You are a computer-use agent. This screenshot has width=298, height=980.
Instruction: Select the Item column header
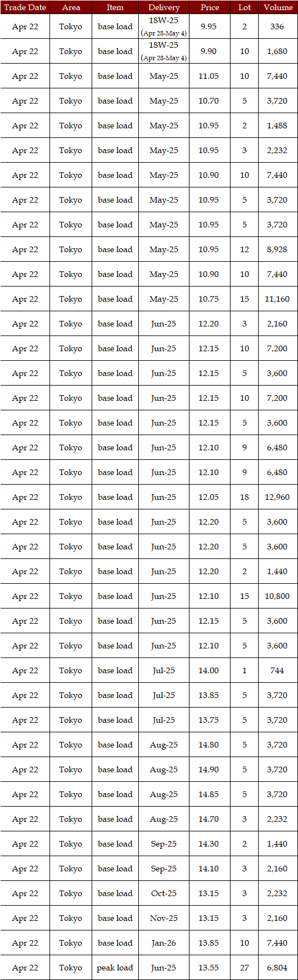tap(115, 7)
